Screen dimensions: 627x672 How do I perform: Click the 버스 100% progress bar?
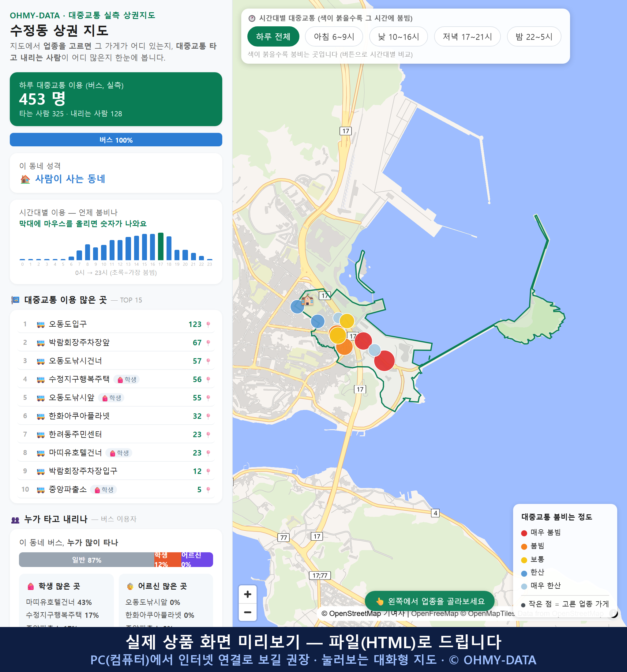click(116, 140)
